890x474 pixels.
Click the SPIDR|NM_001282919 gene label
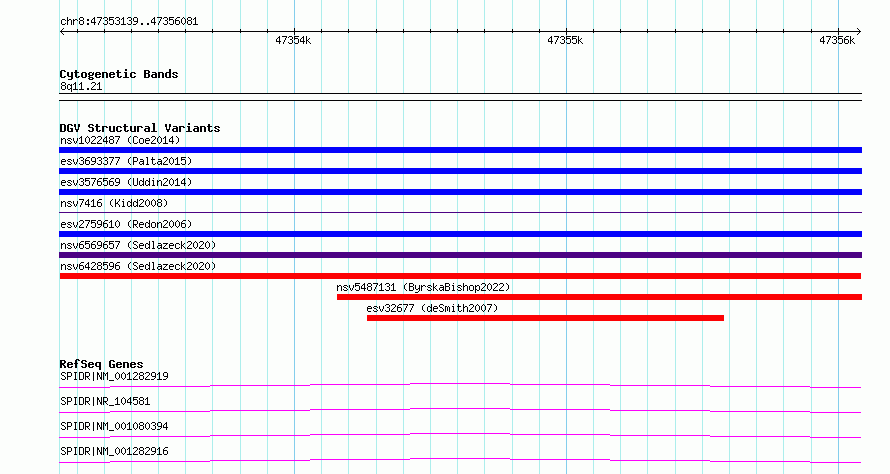click(x=114, y=376)
